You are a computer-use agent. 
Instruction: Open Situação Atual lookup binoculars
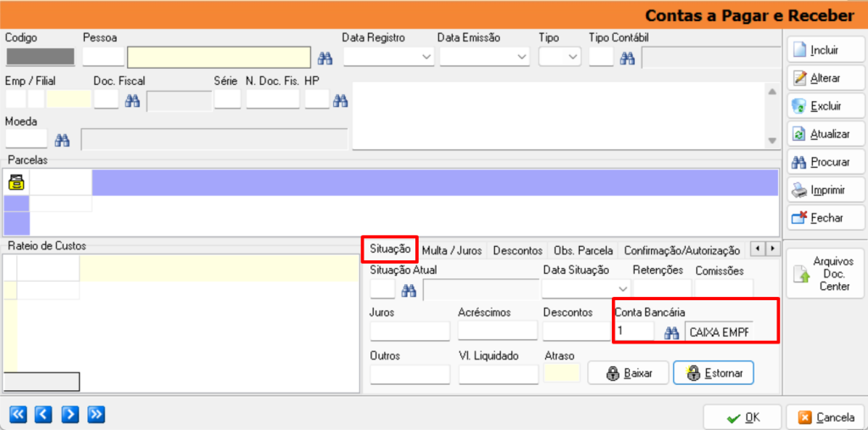point(409,289)
